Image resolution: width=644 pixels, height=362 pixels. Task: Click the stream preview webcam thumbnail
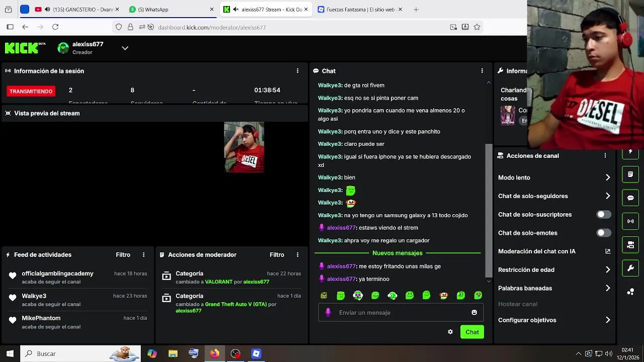coord(244,147)
